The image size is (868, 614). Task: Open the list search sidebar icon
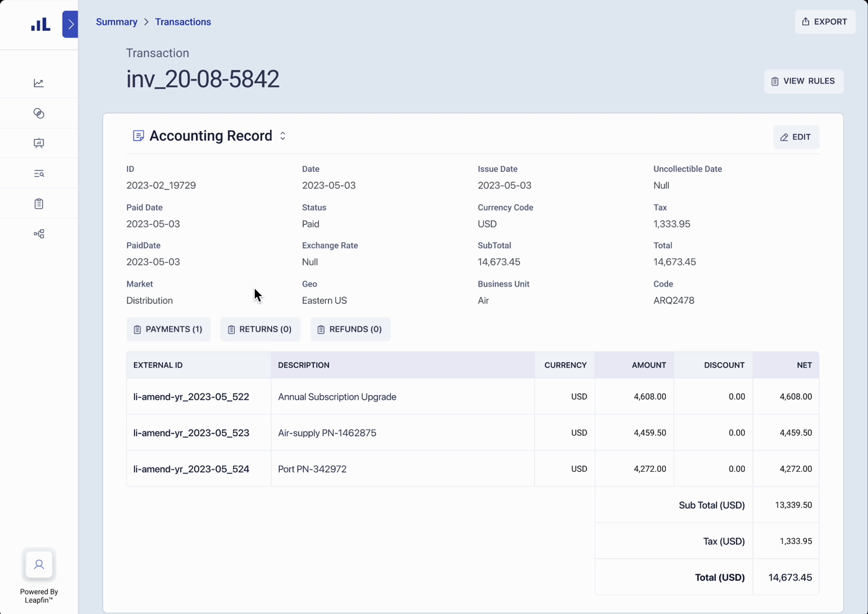tap(39, 174)
